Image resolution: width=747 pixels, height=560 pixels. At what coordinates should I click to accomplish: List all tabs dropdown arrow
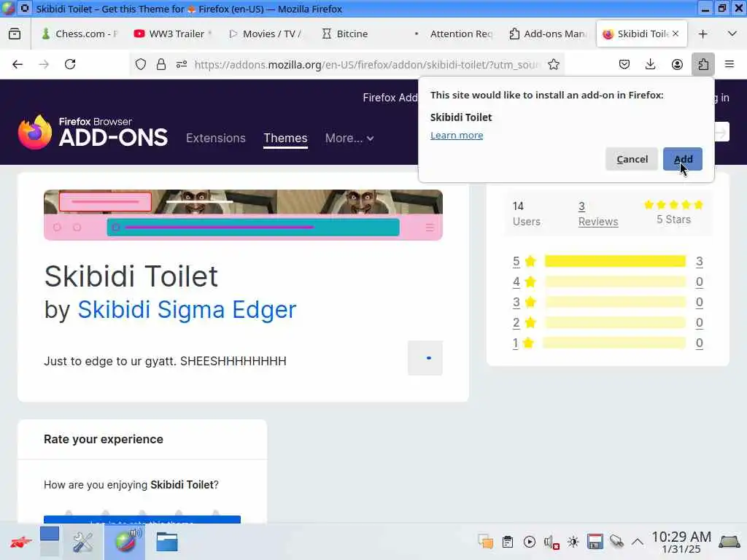tap(732, 34)
